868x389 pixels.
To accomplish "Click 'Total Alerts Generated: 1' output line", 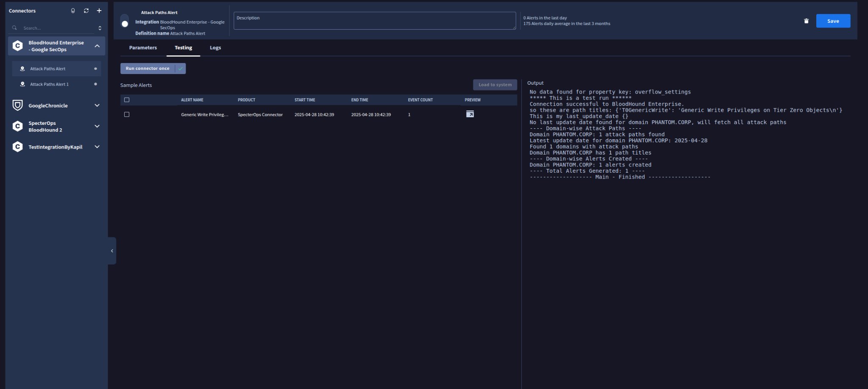I will (587, 171).
